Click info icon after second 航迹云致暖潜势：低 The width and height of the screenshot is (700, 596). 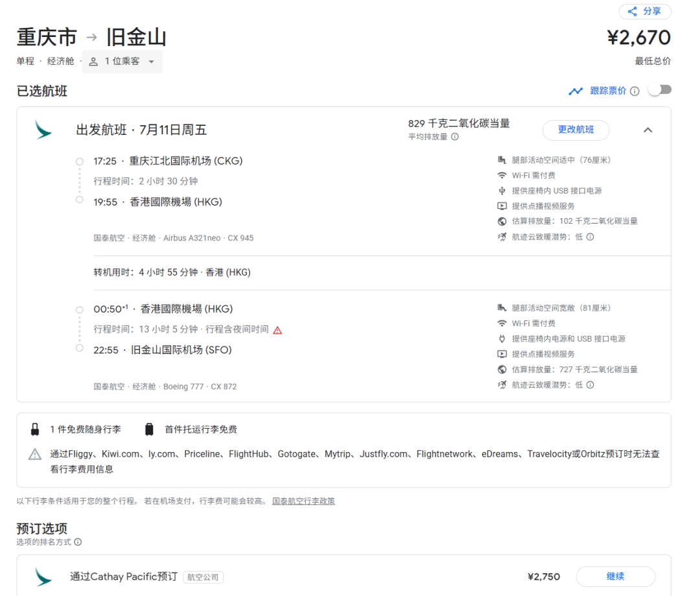coord(590,385)
